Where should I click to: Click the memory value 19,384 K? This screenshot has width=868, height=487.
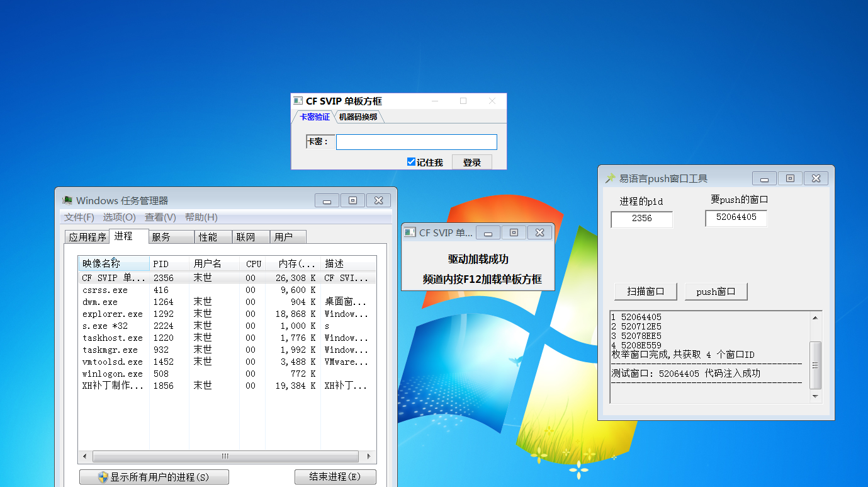(295, 386)
